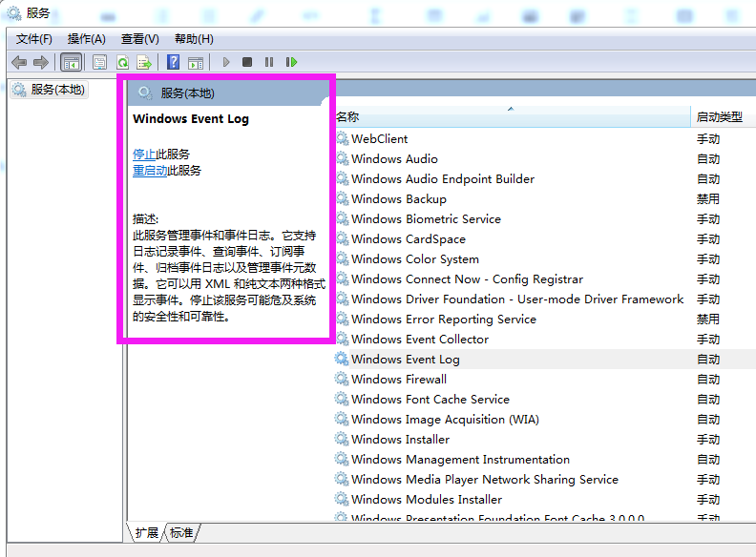
Task: Click the gear icon beside Windows Firewall
Action: [x=343, y=380]
